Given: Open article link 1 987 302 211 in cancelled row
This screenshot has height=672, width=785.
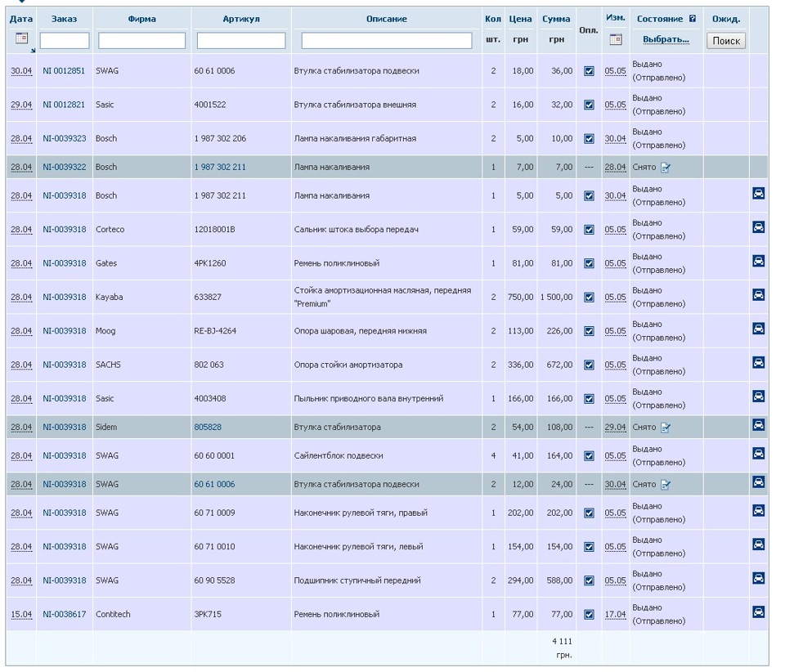Looking at the screenshot, I should pos(220,167).
